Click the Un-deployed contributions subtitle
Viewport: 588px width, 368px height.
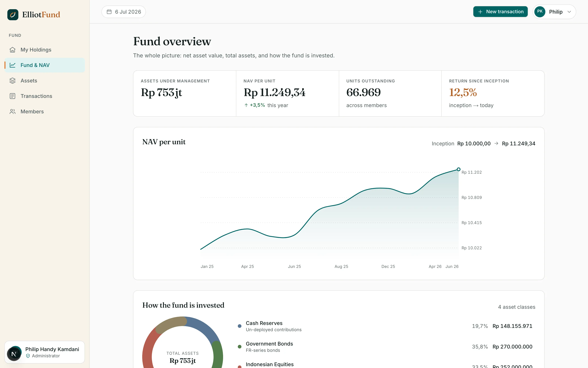click(x=274, y=330)
